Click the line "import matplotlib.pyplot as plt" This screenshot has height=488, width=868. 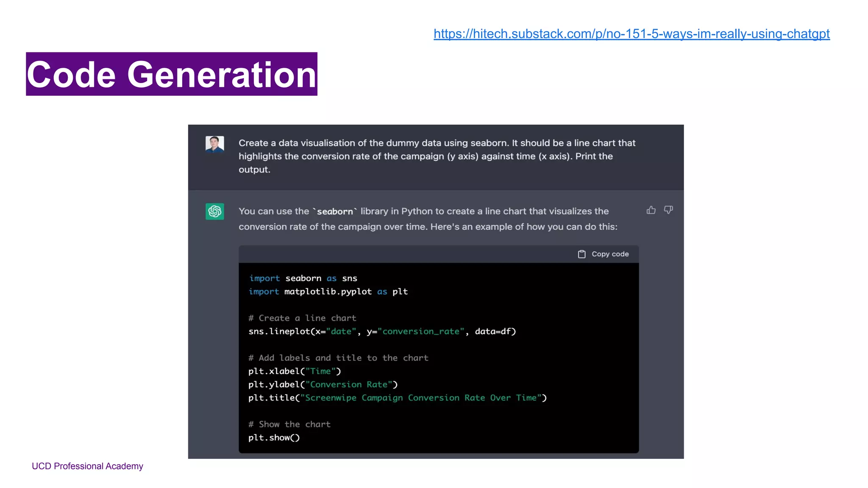328,291
